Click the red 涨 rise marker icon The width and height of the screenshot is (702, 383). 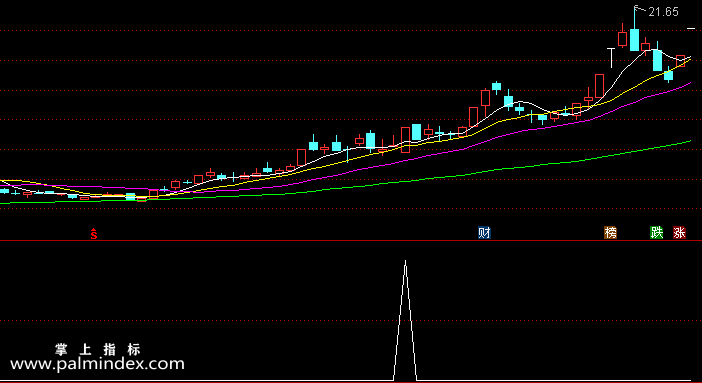point(680,233)
